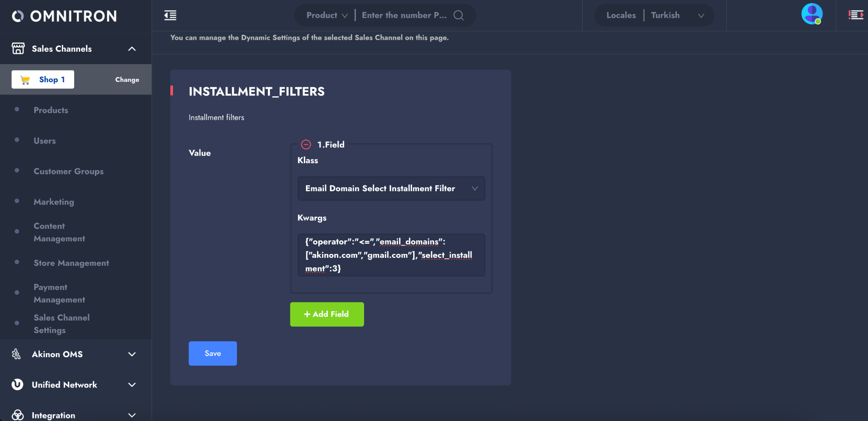Viewport: 868px width, 421px height.
Task: Open Customer Groups menu item
Action: pyautogui.click(x=69, y=171)
